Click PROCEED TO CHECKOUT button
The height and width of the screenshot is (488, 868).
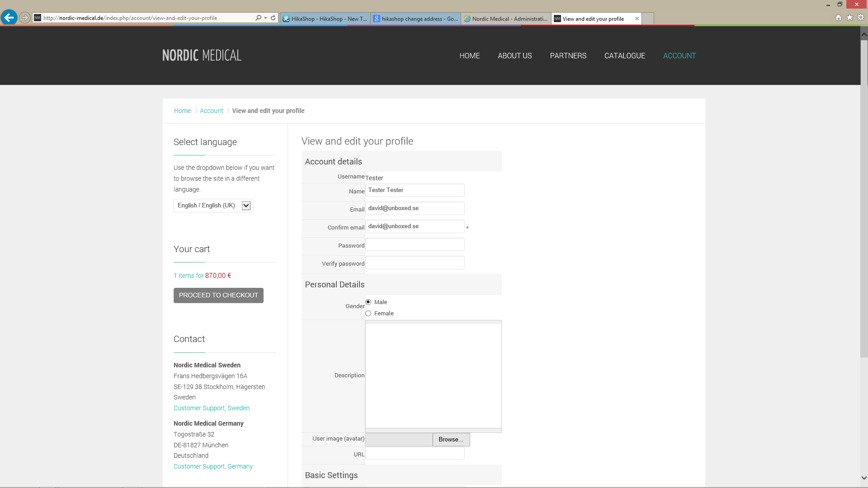(x=218, y=295)
